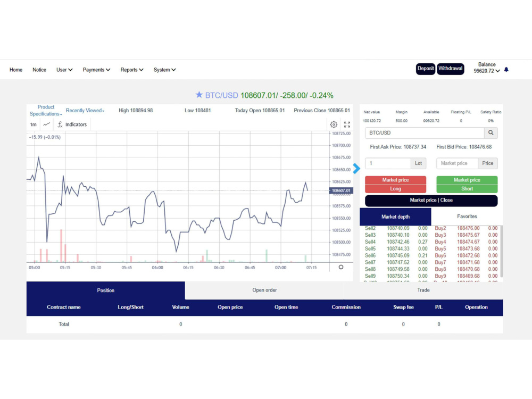Viewport: 532px width, 399px height.
Task: Select the Open order tab
Action: pyautogui.click(x=264, y=290)
